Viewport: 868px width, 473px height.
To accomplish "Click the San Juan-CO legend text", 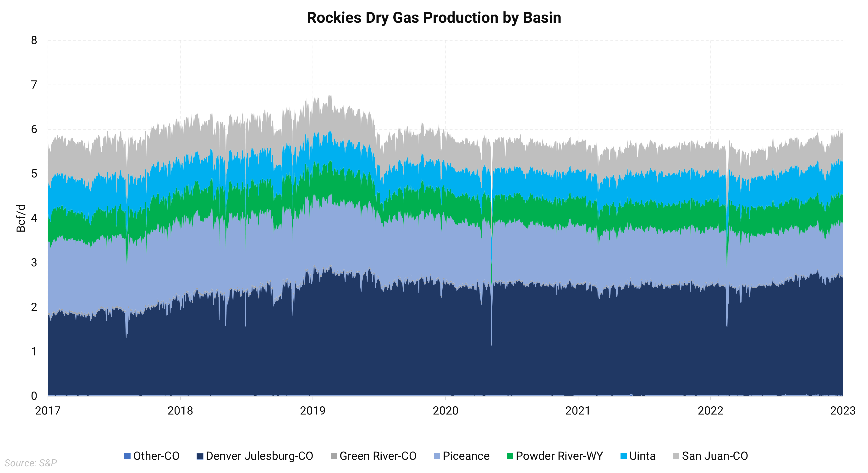I will 715,456.
